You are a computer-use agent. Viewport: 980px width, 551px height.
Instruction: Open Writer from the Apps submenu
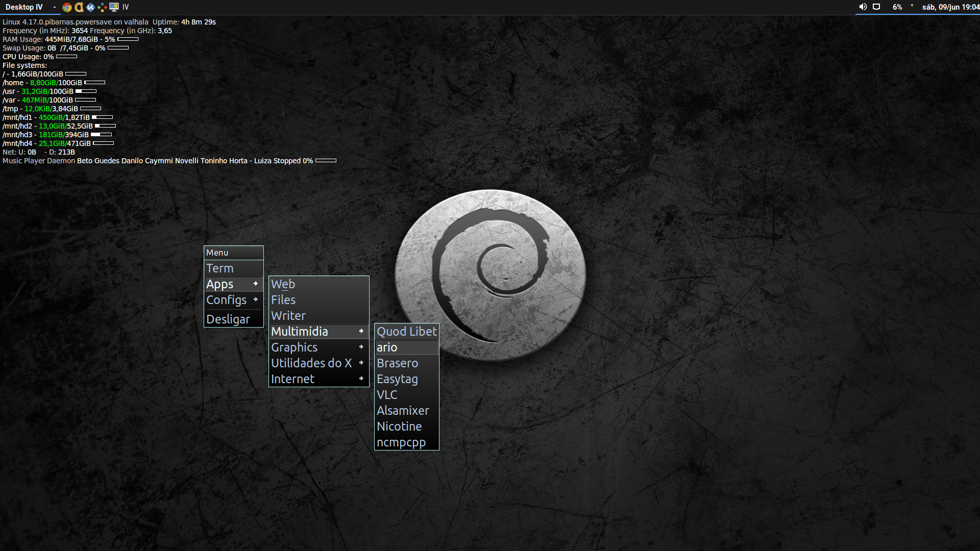point(319,315)
